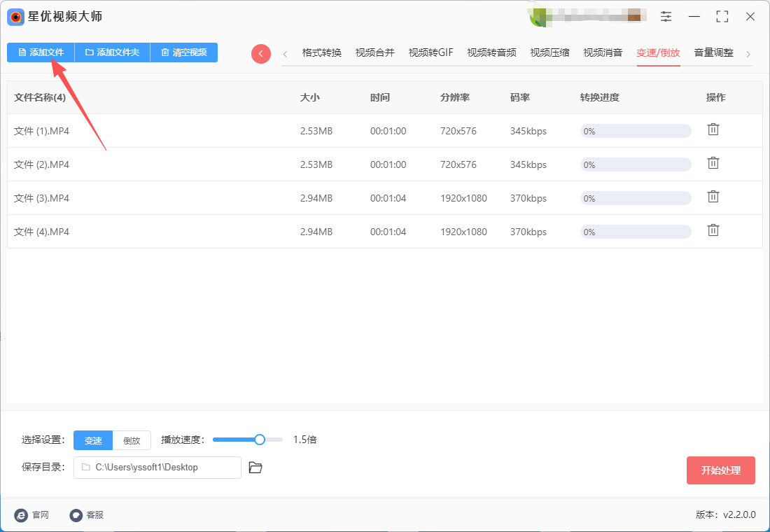The width and height of the screenshot is (770, 532).
Task: Delete 文件 (2).MP4 with trash icon
Action: pyautogui.click(x=713, y=163)
